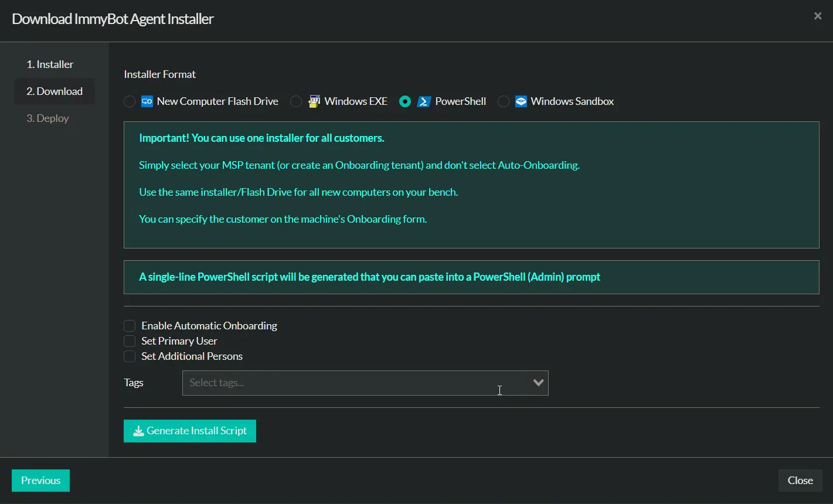
Task: Select the Windows Sandbox radio button
Action: [503, 101]
